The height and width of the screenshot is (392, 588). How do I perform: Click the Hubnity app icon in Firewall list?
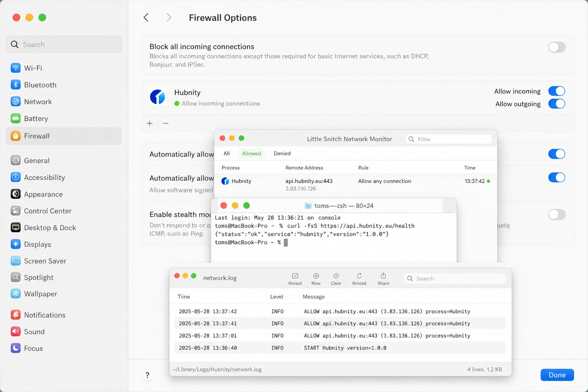[158, 97]
